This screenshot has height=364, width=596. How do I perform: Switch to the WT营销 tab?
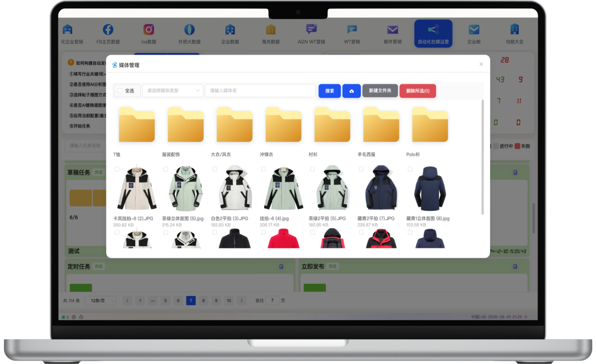(x=352, y=34)
